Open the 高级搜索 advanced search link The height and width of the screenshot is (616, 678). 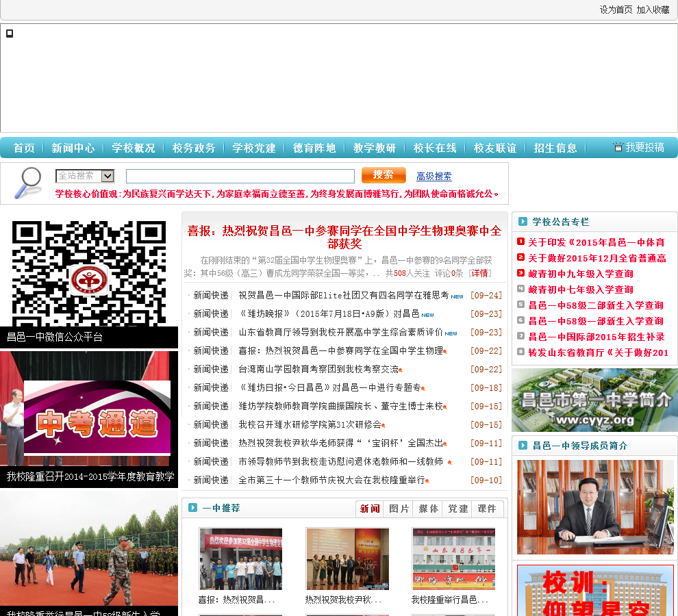[434, 177]
